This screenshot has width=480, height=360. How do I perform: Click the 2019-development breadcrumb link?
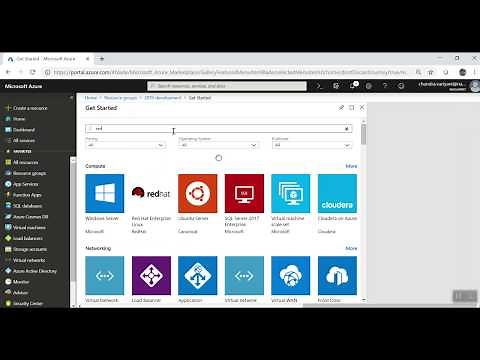click(163, 98)
